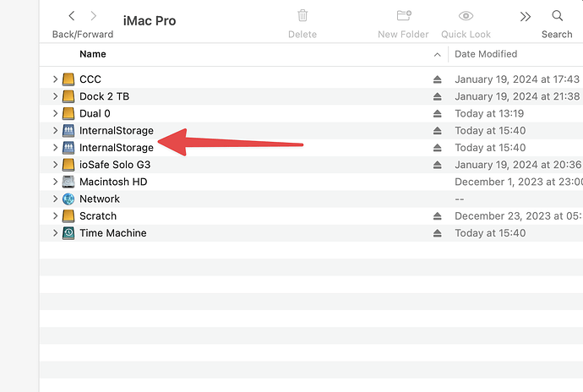
Task: Go forward using the forward arrow
Action: pos(93,16)
